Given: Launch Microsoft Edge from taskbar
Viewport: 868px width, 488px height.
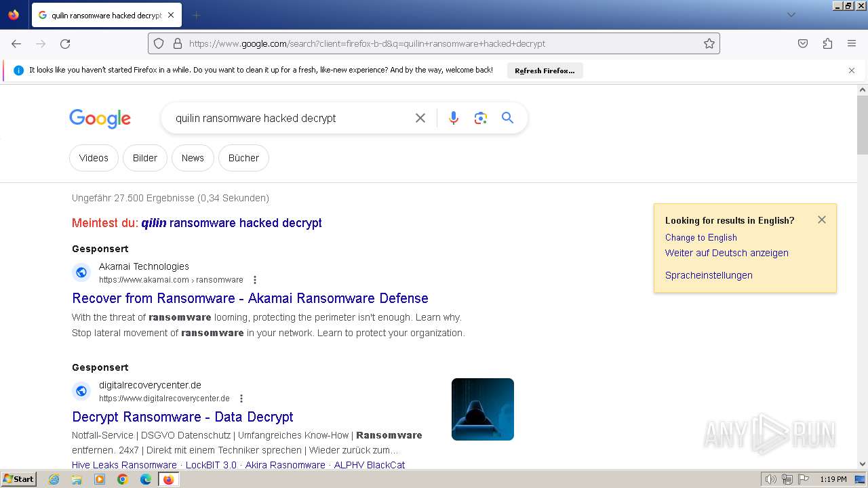Looking at the screenshot, I should click(x=146, y=479).
